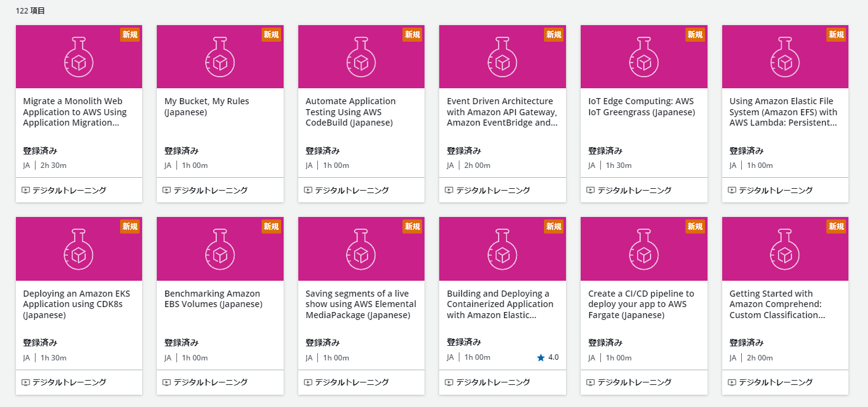This screenshot has width=868, height=407.
Task: Click 新規 badge on Amazon Comprehend card
Action: coord(836,227)
